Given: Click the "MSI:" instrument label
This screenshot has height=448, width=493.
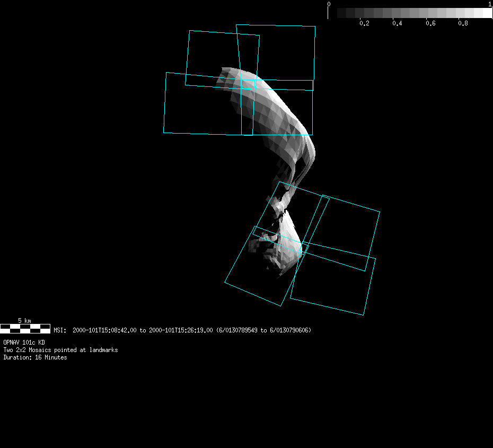Looking at the screenshot, I should (60, 330).
